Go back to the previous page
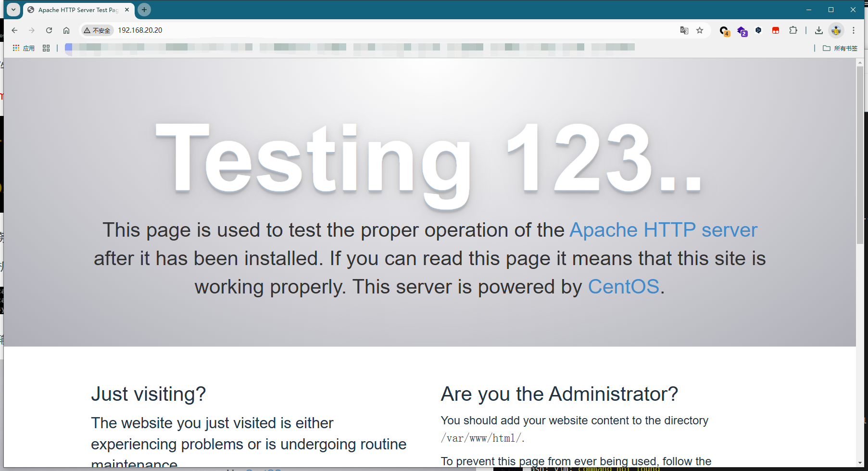This screenshot has width=868, height=471. click(14, 30)
